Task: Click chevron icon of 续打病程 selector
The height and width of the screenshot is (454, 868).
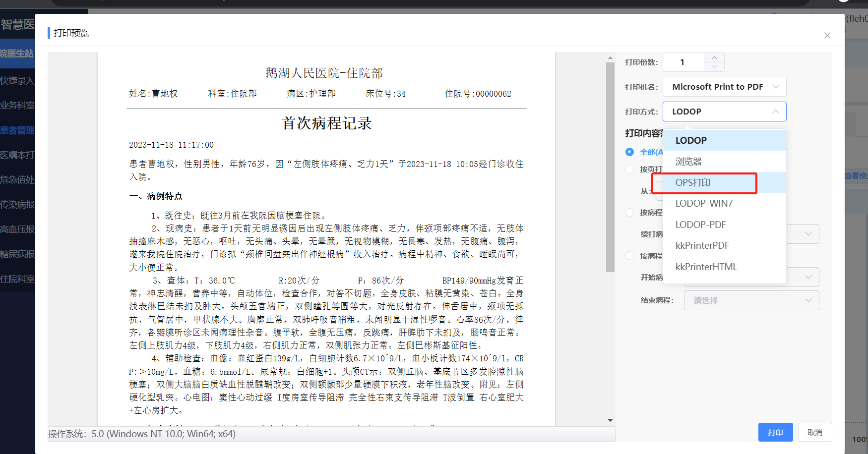Action: (x=808, y=234)
